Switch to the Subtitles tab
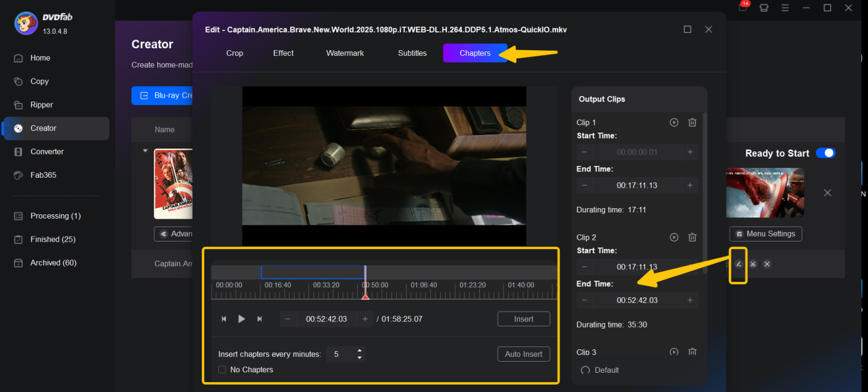Screen dimensions: 868x392 [x=412, y=53]
